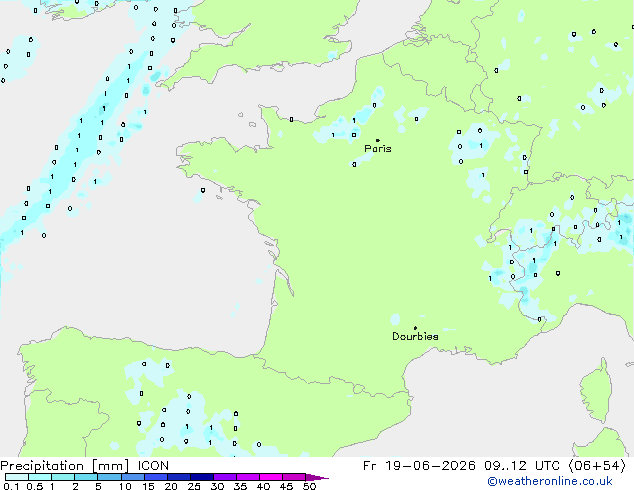Pick the 5–10 mm legend color swatch
This screenshot has height=490, width=634.
109,477
